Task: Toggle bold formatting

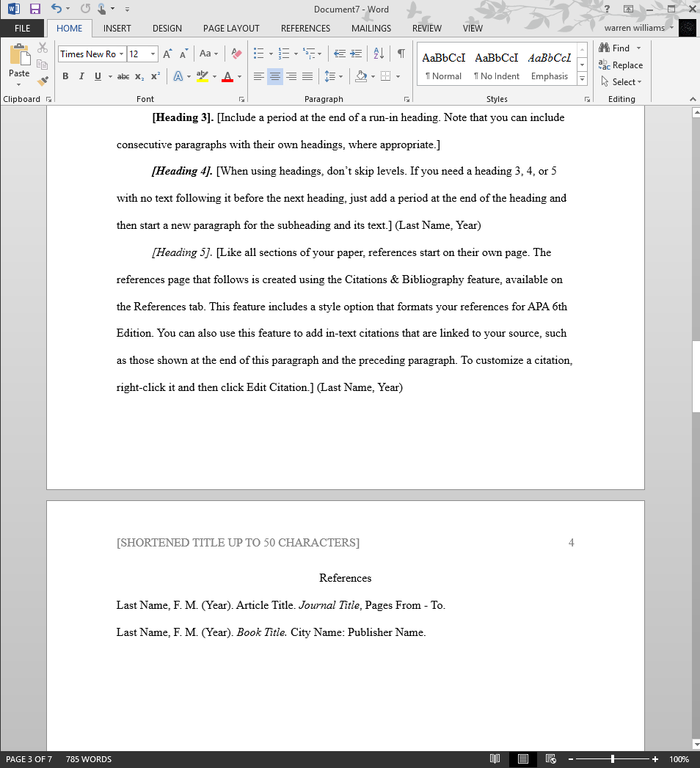Action: click(x=65, y=76)
